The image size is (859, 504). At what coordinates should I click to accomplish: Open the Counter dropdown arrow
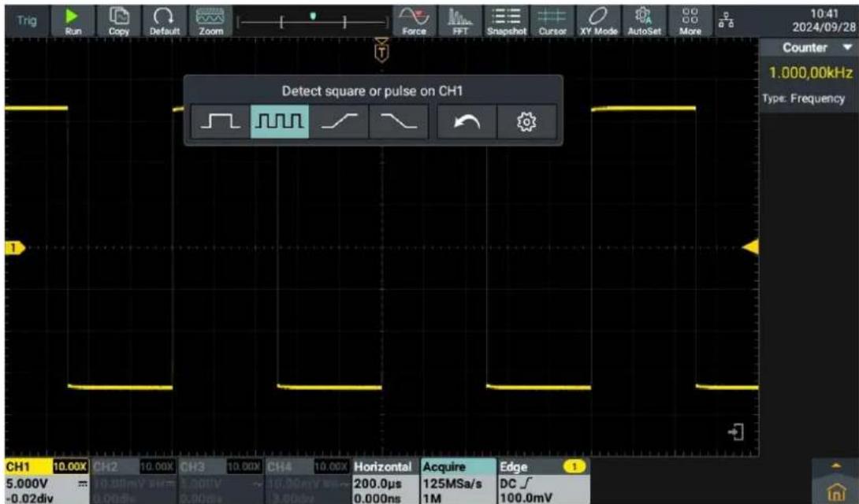point(847,47)
